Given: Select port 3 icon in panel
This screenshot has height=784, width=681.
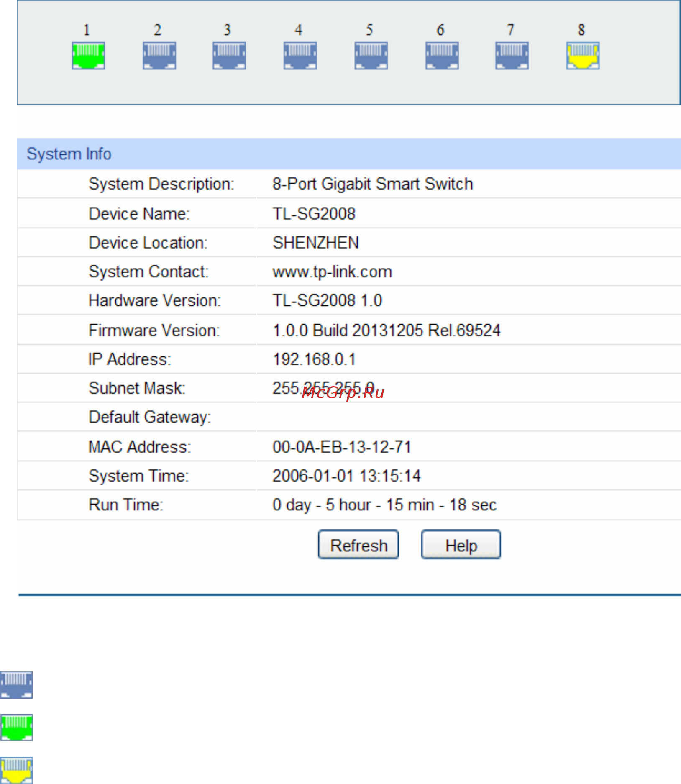Looking at the screenshot, I should coord(229,56).
